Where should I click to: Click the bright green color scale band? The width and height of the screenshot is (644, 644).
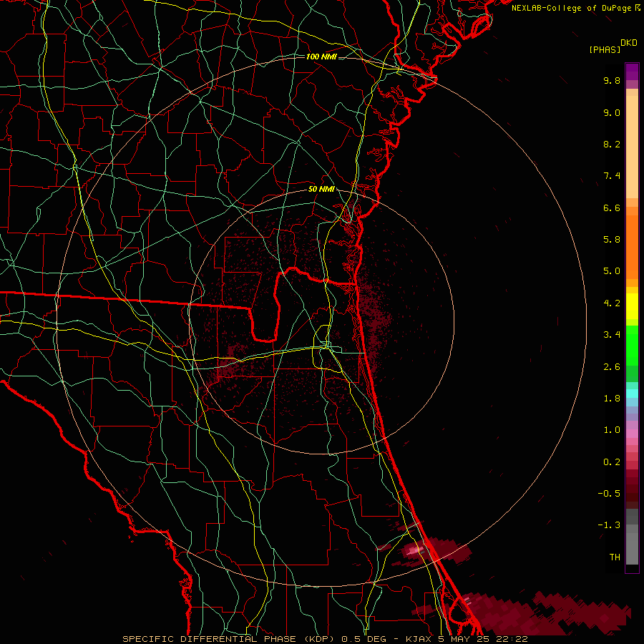pyautogui.click(x=632, y=345)
